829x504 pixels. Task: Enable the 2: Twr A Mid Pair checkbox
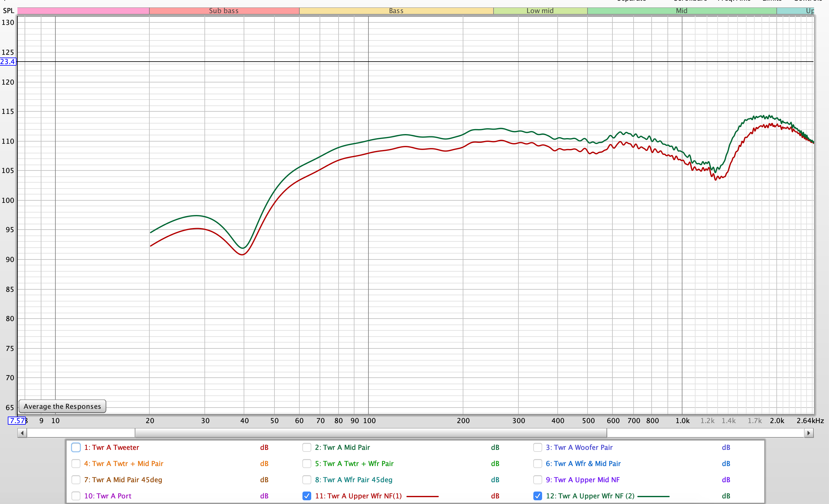(x=307, y=447)
